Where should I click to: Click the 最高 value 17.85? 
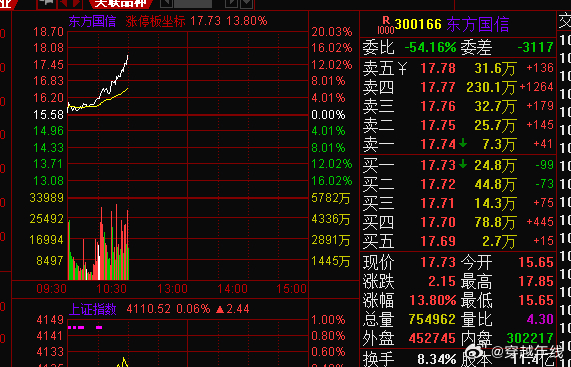click(x=536, y=281)
